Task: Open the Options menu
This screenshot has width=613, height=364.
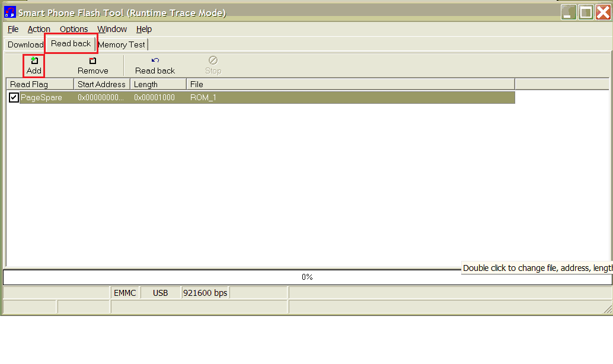Action: click(74, 29)
